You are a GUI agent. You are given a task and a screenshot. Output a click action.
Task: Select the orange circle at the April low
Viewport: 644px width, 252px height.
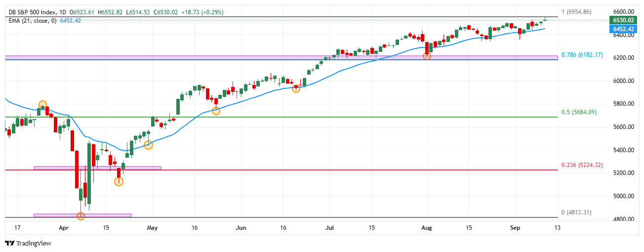tap(81, 216)
